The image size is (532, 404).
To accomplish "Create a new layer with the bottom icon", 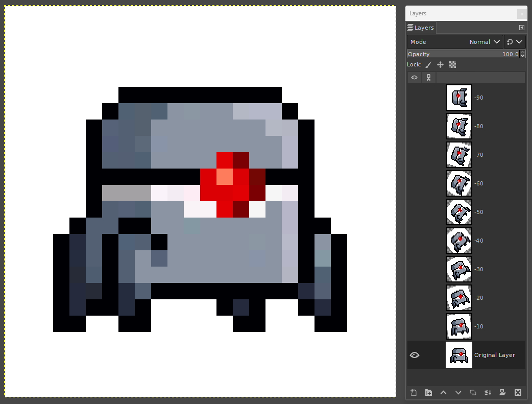I will [414, 392].
